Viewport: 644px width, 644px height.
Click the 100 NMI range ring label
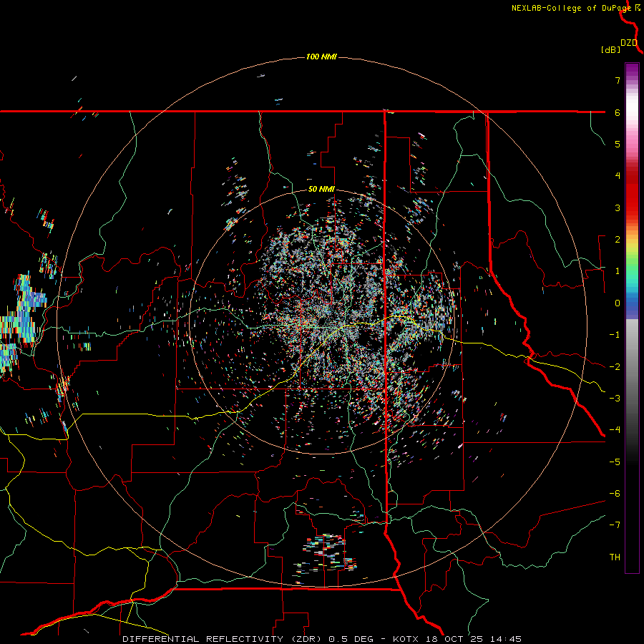(321, 57)
